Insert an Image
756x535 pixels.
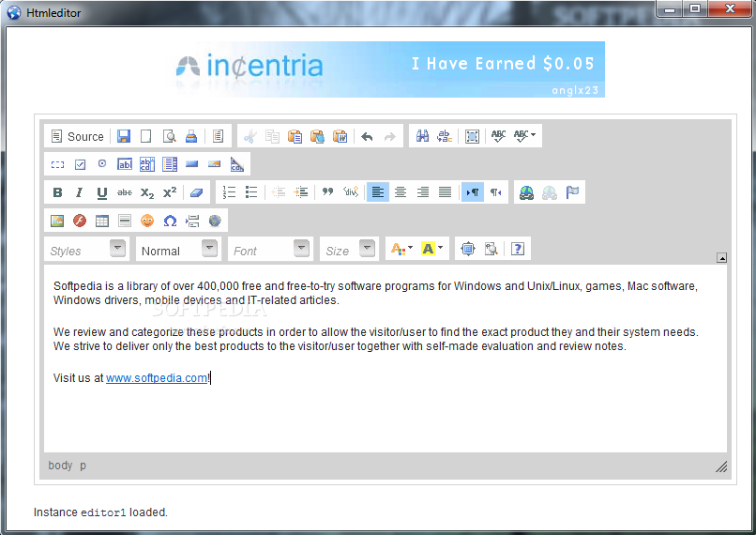click(x=57, y=221)
